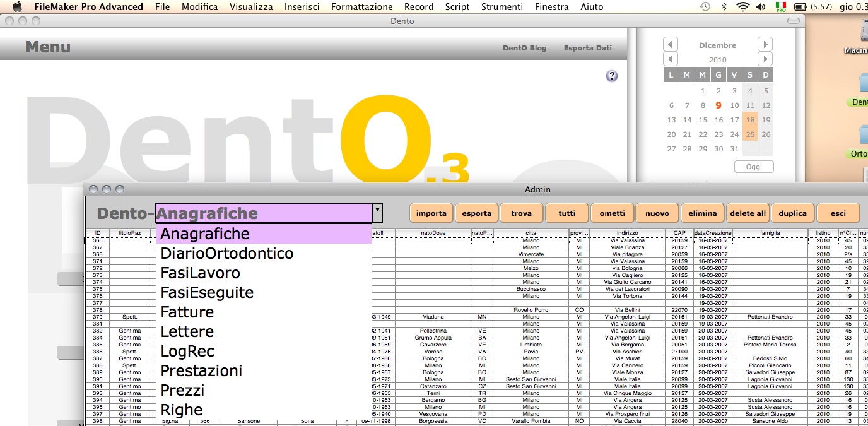Open the Finestra menu
The image size is (868, 426).
(551, 7)
